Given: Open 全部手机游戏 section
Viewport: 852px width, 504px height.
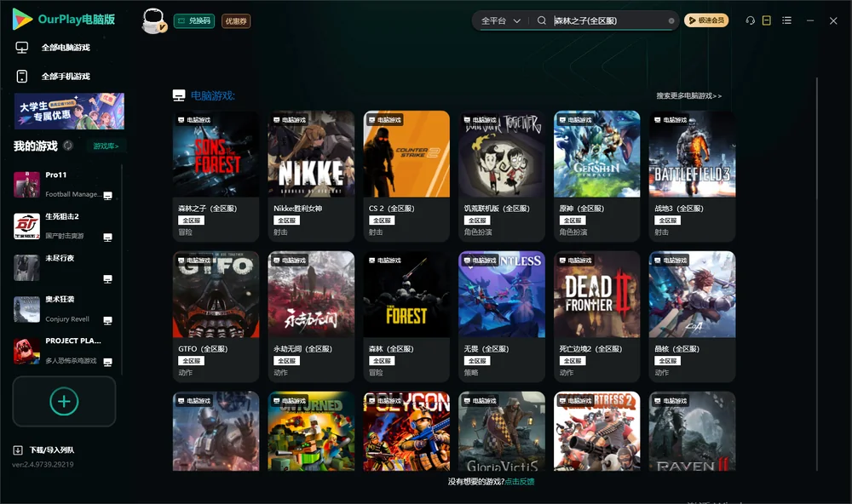Looking at the screenshot, I should coord(66,76).
